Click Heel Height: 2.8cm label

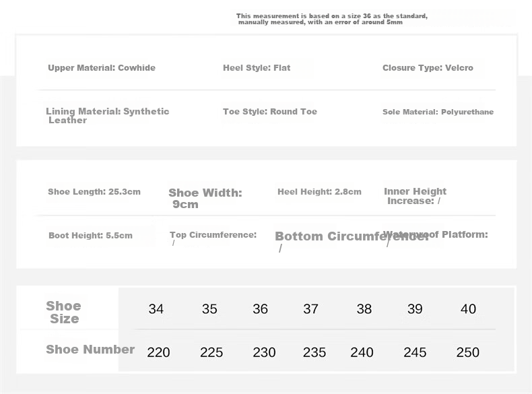(x=319, y=192)
